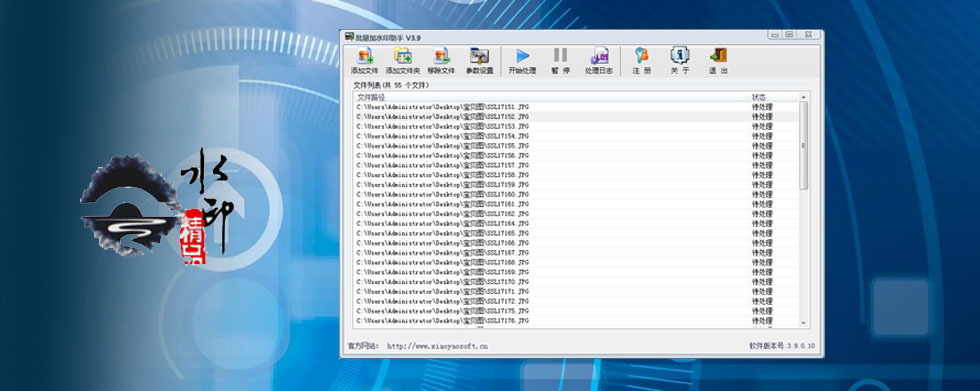This screenshot has height=391, width=980.
Task: Select the SSL17176.JPG file row
Action: point(576,320)
